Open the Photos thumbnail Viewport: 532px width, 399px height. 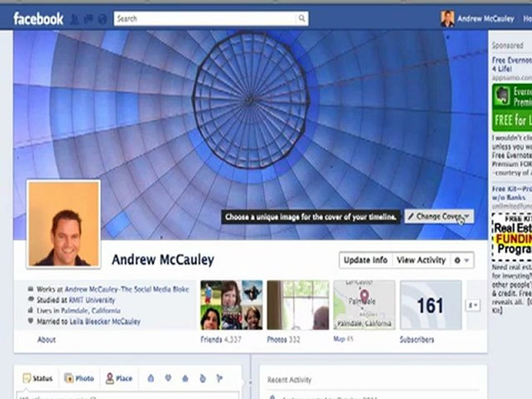(x=298, y=305)
